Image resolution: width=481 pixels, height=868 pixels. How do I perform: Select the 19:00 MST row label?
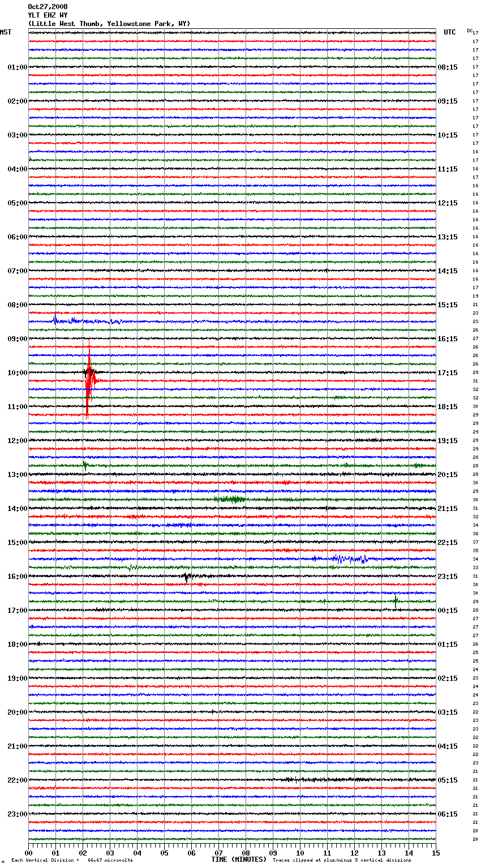click(x=18, y=678)
